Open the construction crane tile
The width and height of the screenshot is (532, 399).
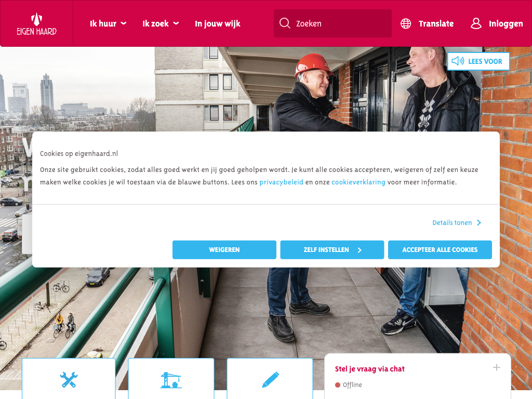pos(171,379)
